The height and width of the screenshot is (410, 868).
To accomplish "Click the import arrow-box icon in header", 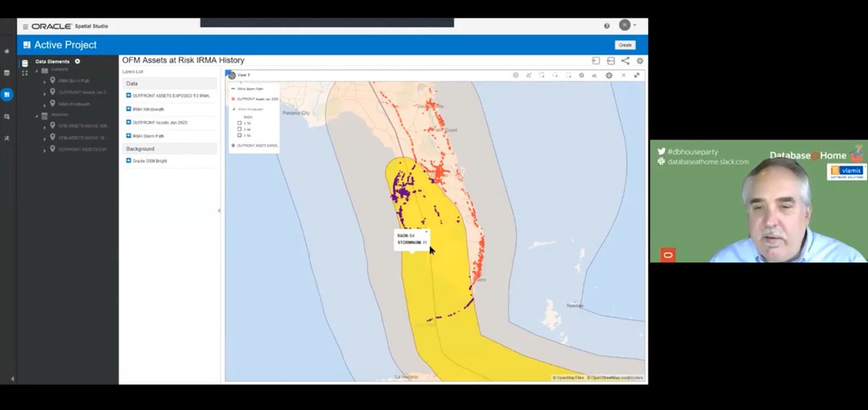I will [596, 61].
